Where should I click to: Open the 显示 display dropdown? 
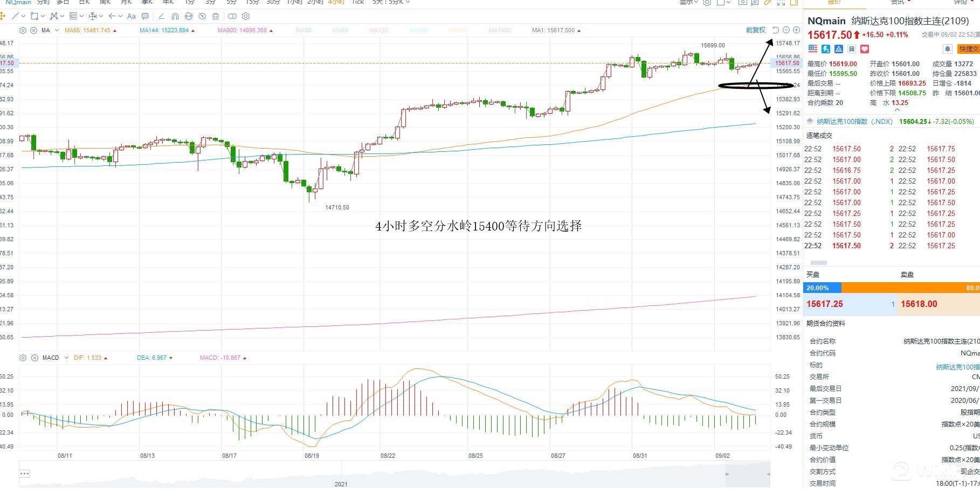pyautogui.click(x=688, y=2)
